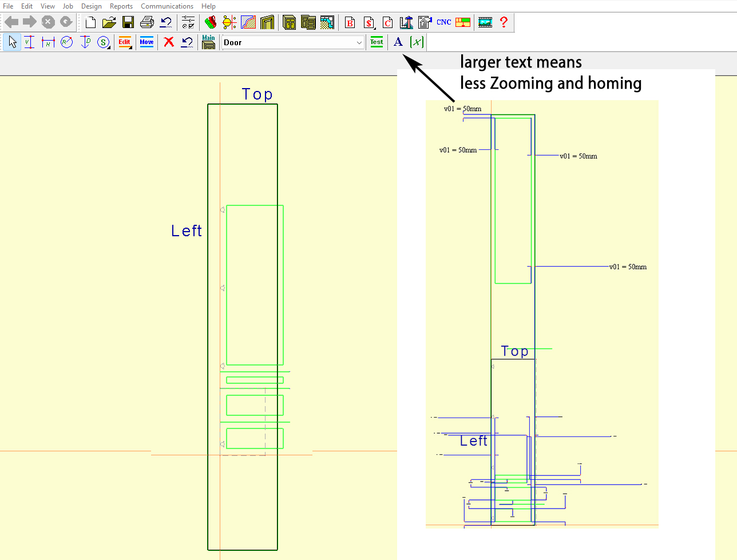Save the job with the floppy disk icon

[x=128, y=22]
